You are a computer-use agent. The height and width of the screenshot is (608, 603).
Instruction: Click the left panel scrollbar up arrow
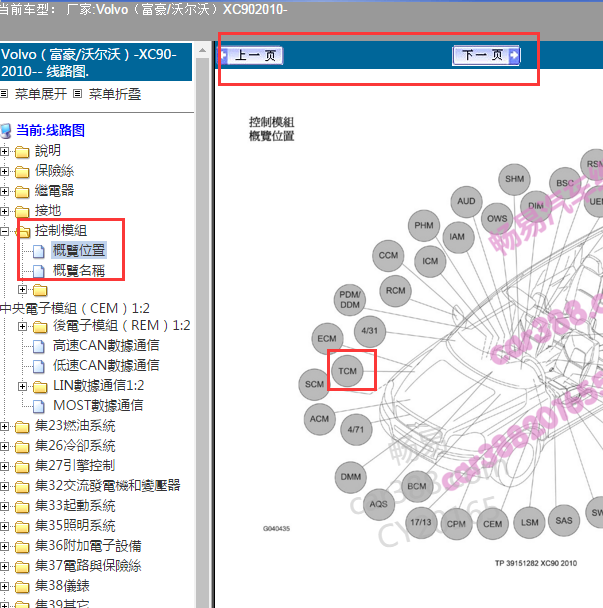pyautogui.click(x=203, y=50)
